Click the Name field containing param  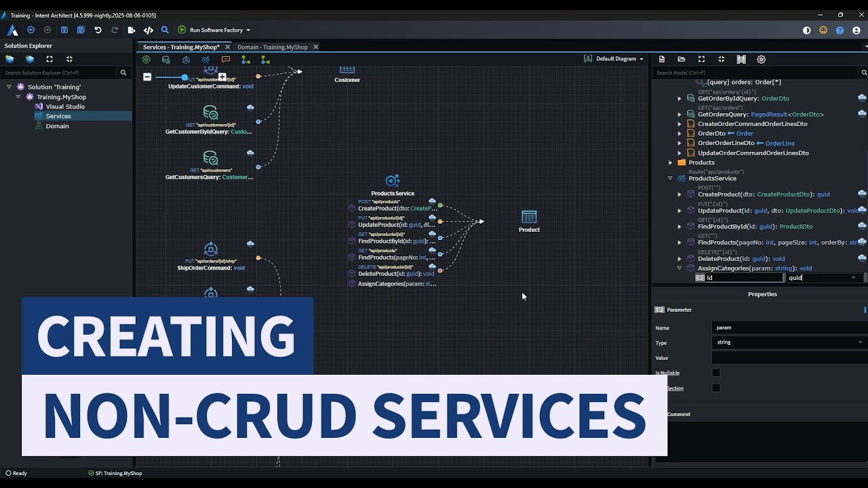(x=789, y=328)
